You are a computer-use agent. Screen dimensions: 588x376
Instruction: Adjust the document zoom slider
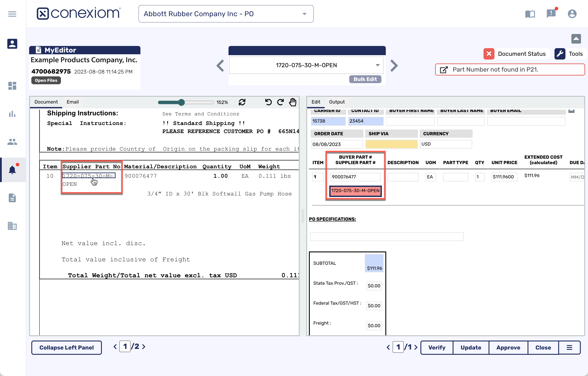click(x=182, y=102)
